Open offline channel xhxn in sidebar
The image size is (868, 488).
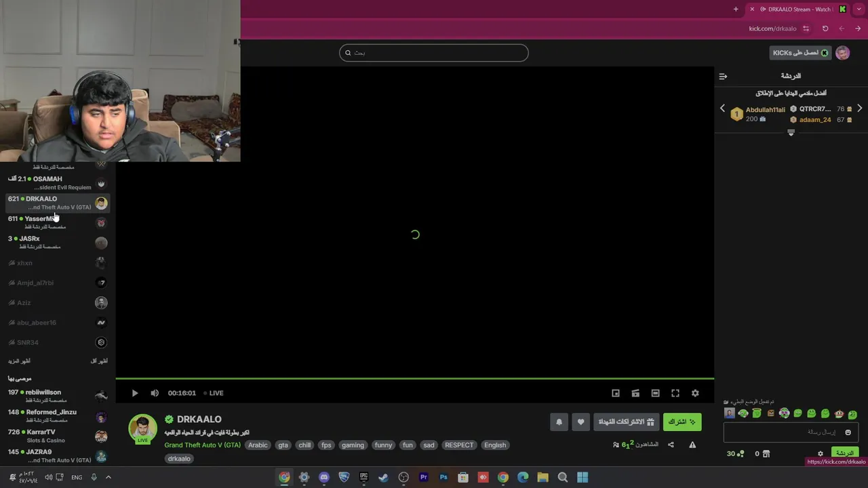point(58,263)
